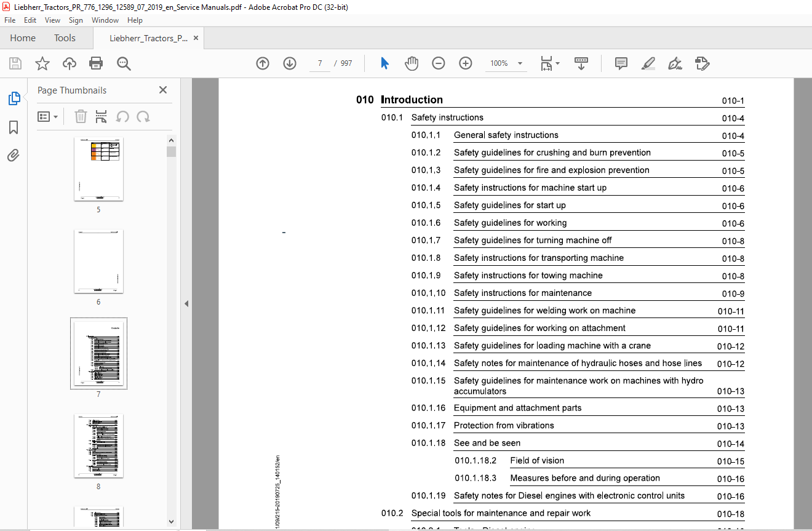Open Safety guidelines for welding work entry
The image size is (812, 531).
545,311
